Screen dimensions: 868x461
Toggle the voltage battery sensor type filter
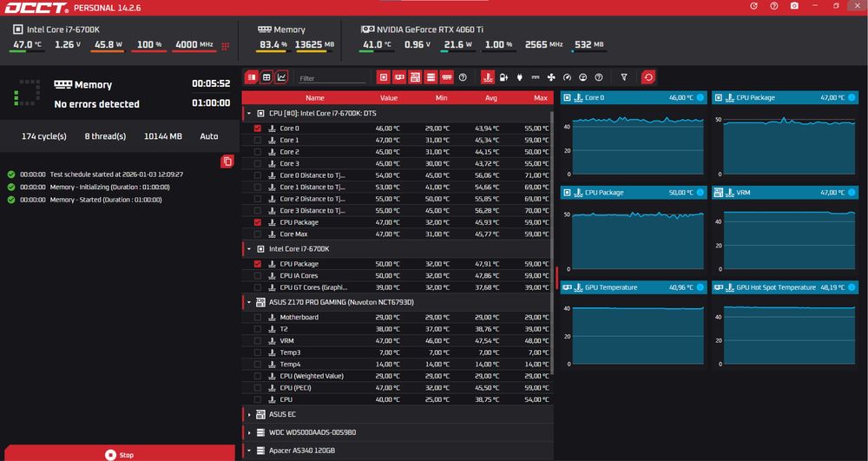pos(503,77)
